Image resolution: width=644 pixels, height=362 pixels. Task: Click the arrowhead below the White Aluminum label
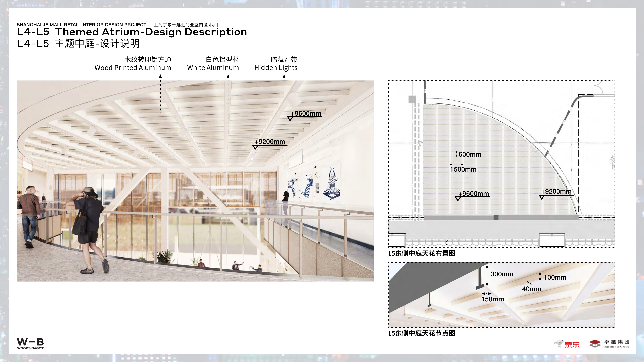[x=228, y=76]
